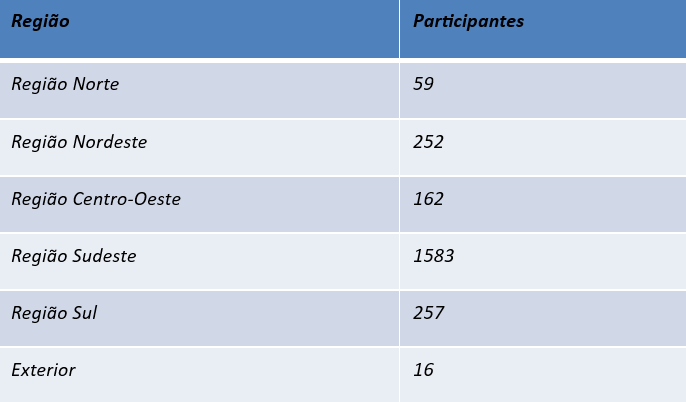The image size is (686, 402).
Task: Click the cell showing 1583
Action: pyautogui.click(x=543, y=262)
